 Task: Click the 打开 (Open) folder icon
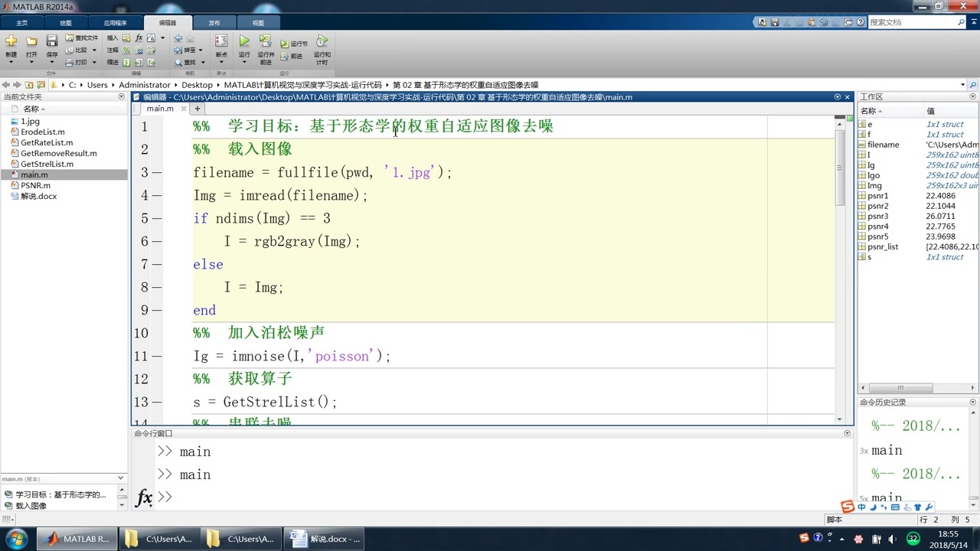(x=31, y=41)
